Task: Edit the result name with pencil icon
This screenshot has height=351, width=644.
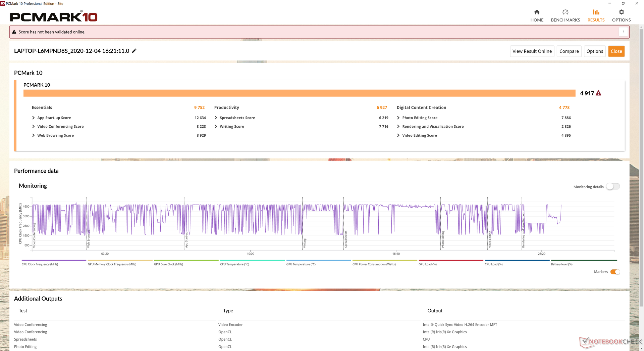Action: click(134, 51)
